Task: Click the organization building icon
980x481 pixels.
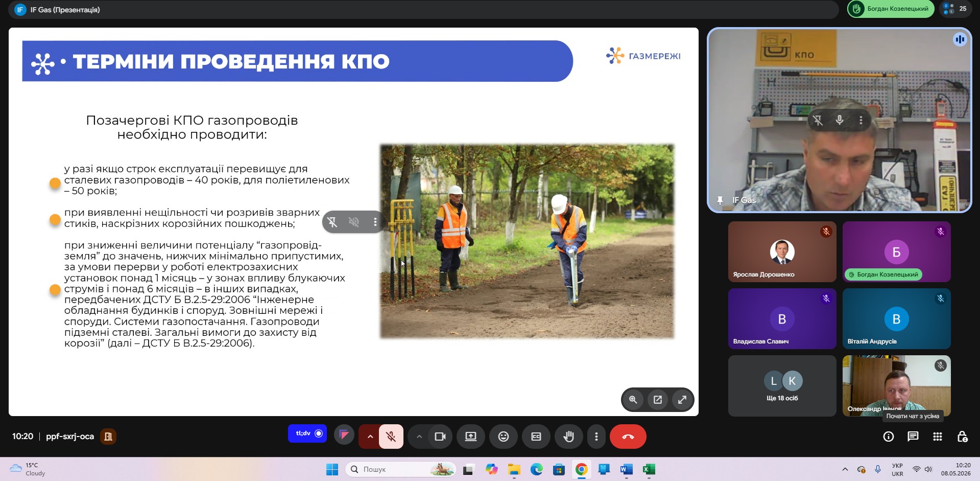Action: click(108, 437)
